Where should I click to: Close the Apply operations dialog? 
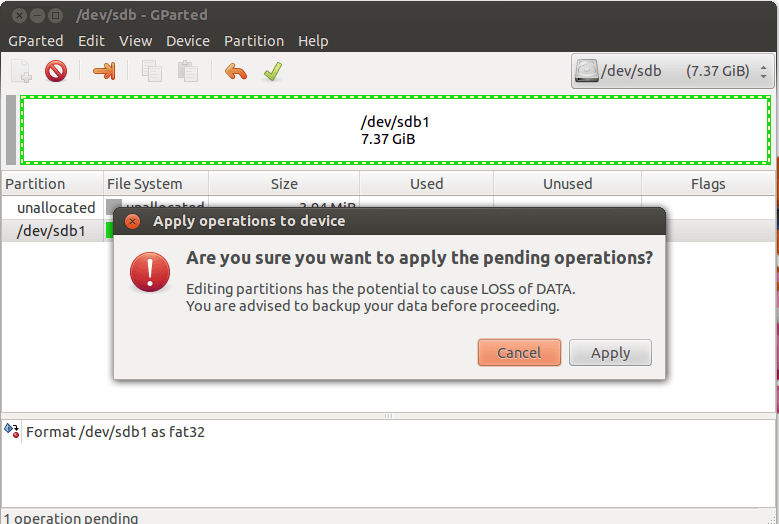point(132,222)
